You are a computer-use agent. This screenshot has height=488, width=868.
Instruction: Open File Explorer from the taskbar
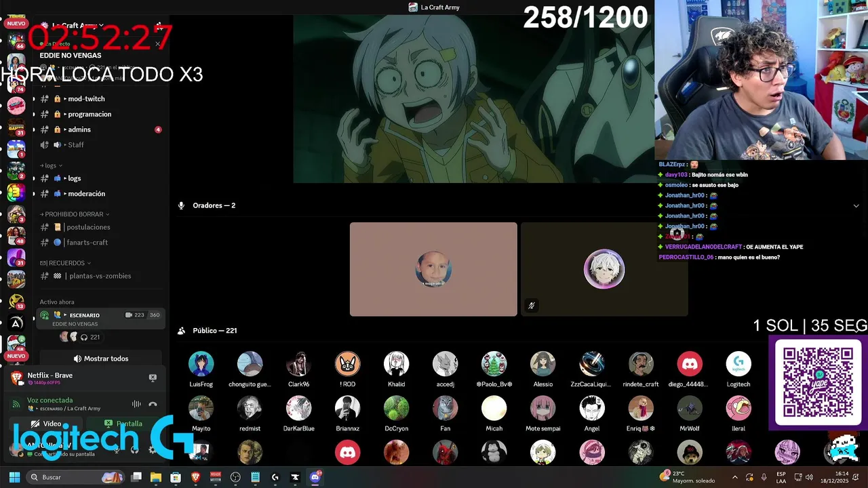(156, 477)
